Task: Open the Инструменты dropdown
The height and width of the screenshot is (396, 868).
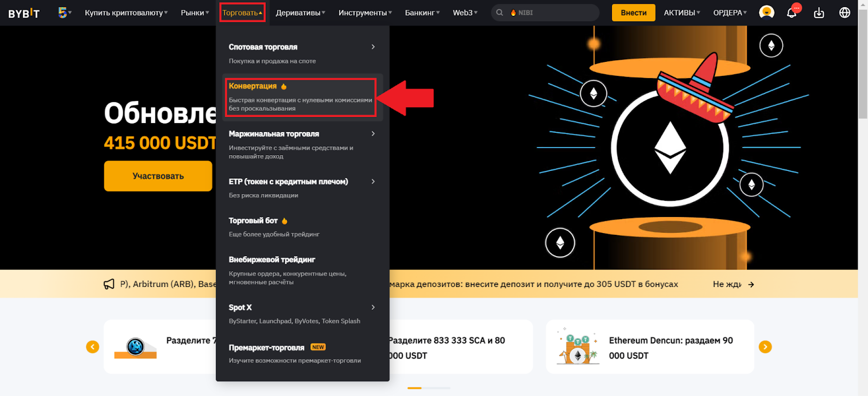Action: click(x=365, y=12)
